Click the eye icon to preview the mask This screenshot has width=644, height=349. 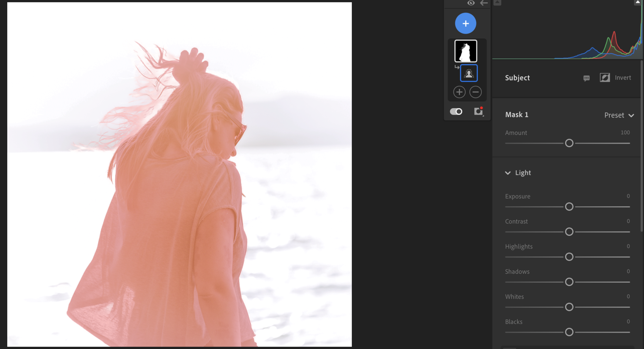tap(471, 3)
